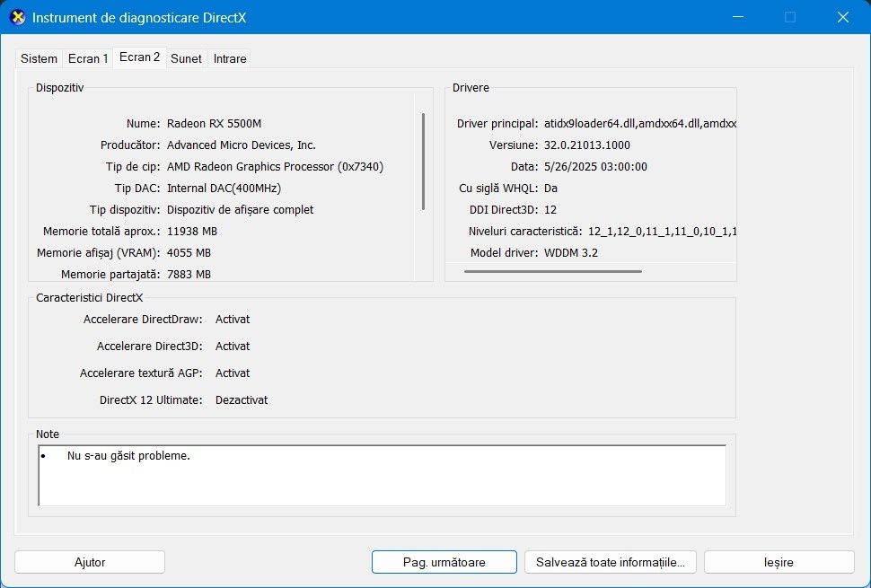This screenshot has width=871, height=588.
Task: Click the Ajutor button
Action: [x=90, y=562]
